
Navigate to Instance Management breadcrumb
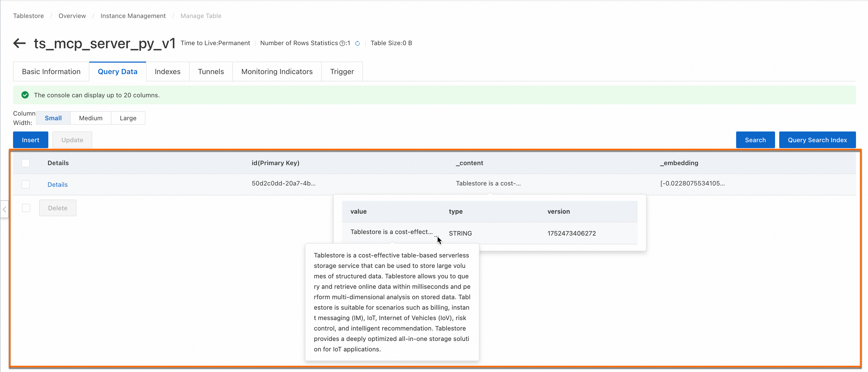(133, 16)
